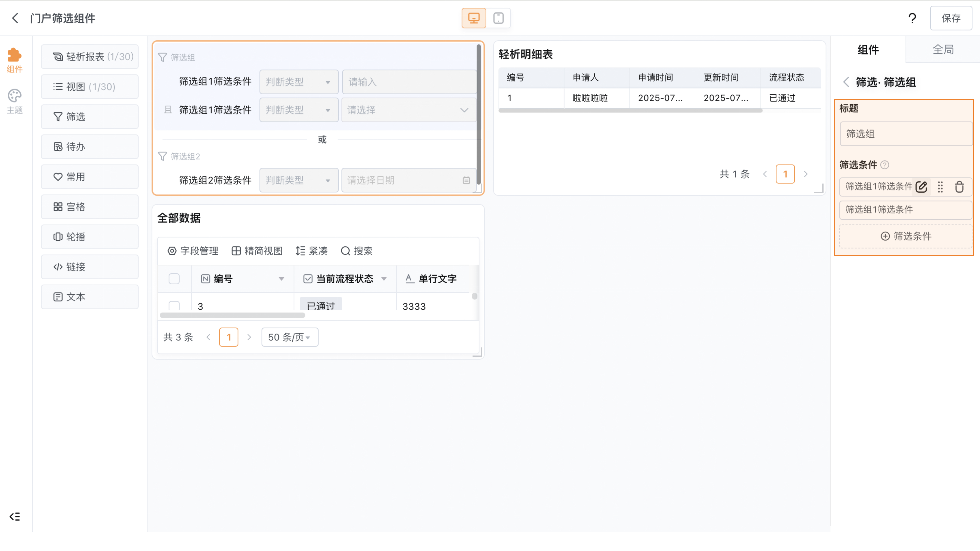Screen dimensions: 980x551
Task: Click the 流程状态 column header
Action: pyautogui.click(x=791, y=78)
